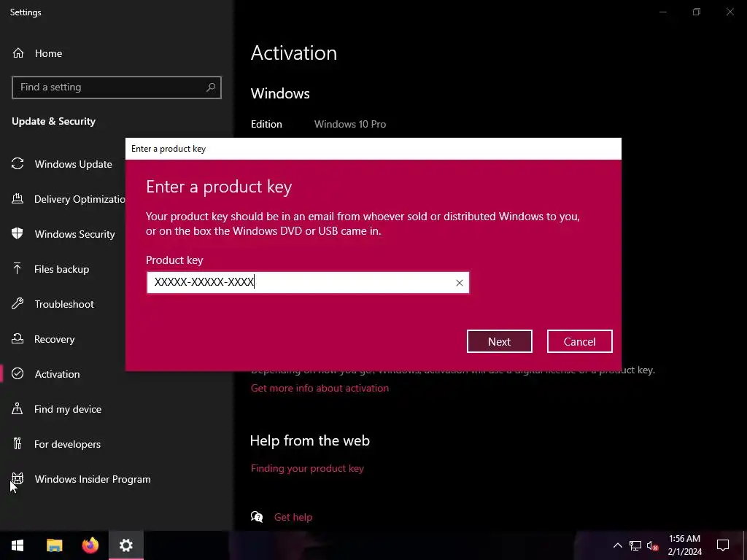The height and width of the screenshot is (560, 747).
Task: Click the Settings gear taskbar icon
Action: (x=125, y=545)
